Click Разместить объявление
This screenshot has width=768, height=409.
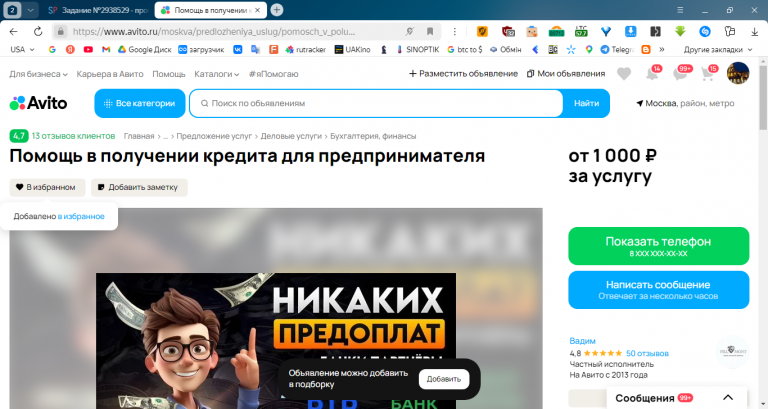click(x=463, y=73)
